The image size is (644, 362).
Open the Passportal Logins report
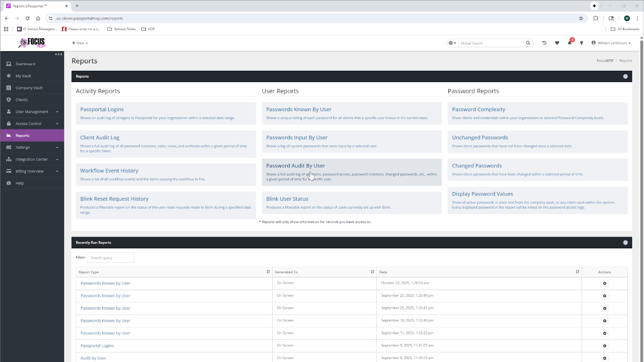(x=102, y=109)
